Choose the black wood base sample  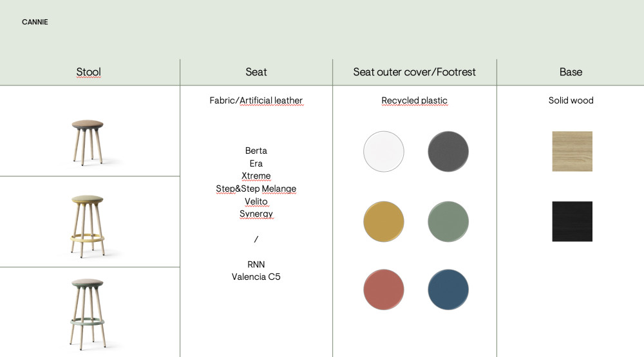coord(572,221)
